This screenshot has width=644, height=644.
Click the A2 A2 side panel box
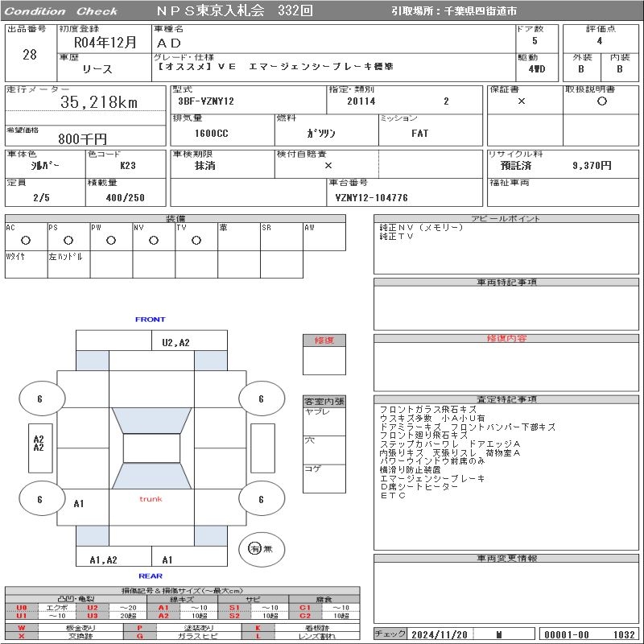point(38,444)
